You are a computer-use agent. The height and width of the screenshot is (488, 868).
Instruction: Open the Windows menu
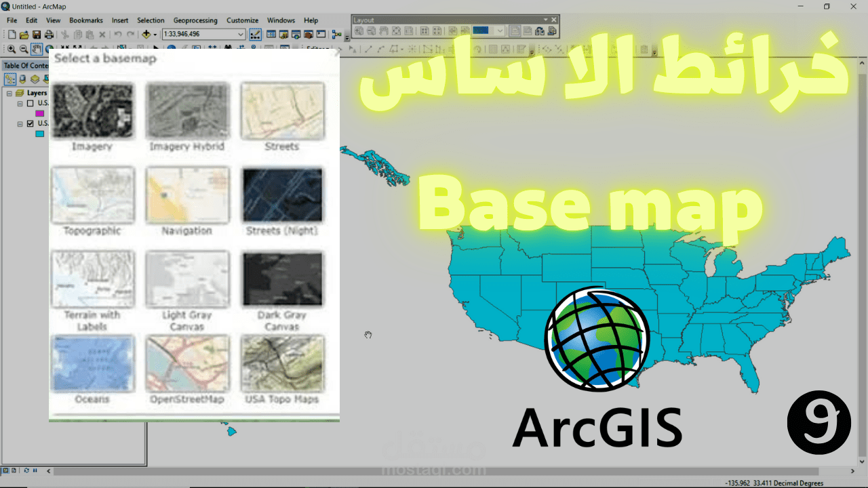point(281,20)
